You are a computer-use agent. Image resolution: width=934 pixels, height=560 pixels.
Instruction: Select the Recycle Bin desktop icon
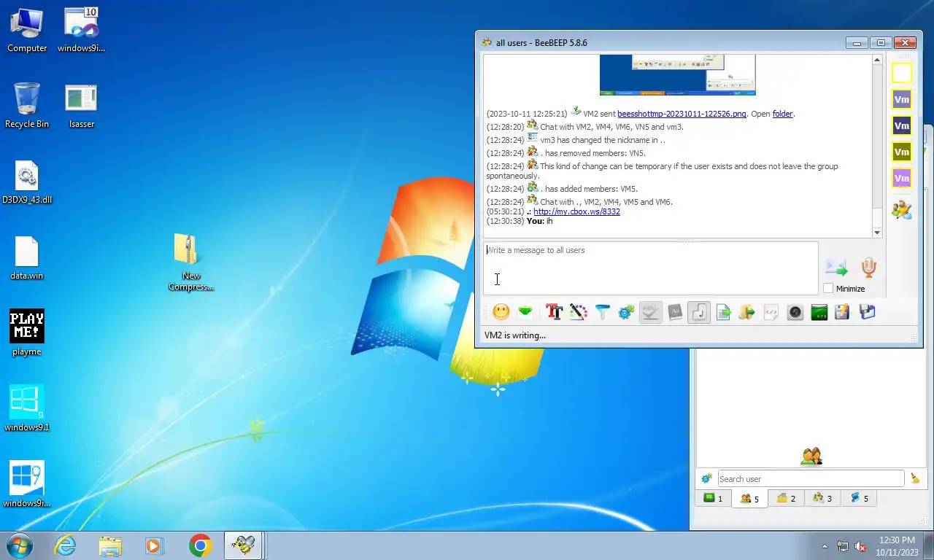tap(27, 106)
